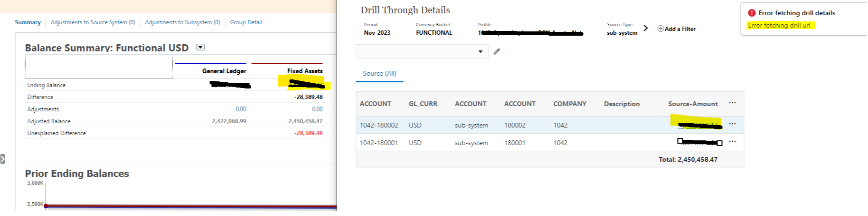Click Fixed Assets adjusted balance 2,450,458.47

pos(305,121)
